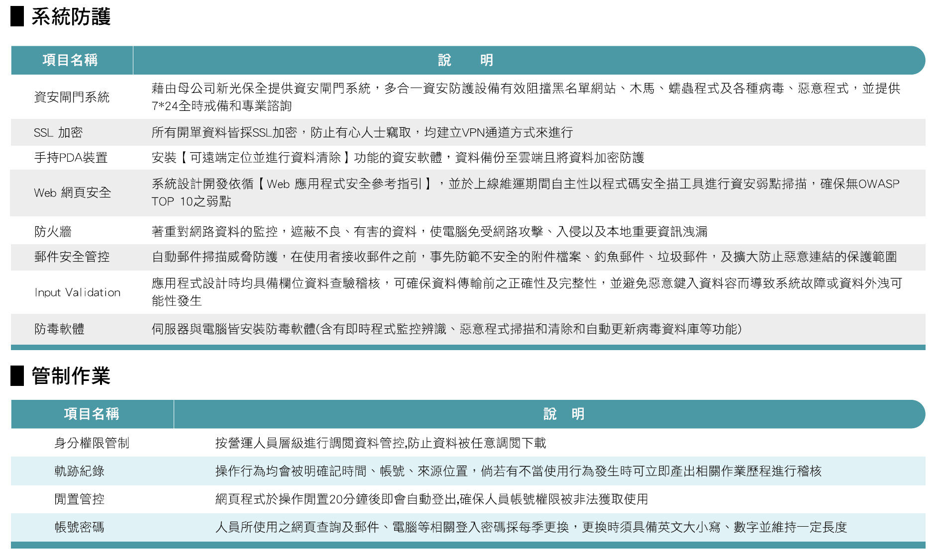Click the firewall description starting 著重對網路資料
The height and width of the screenshot is (560, 939).
(x=429, y=231)
